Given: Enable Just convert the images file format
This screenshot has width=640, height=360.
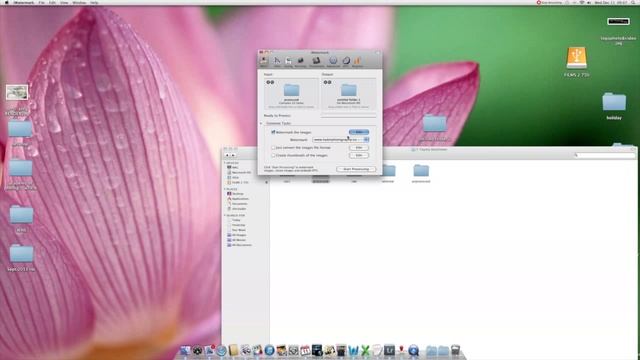Looking at the screenshot, I should click(273, 147).
